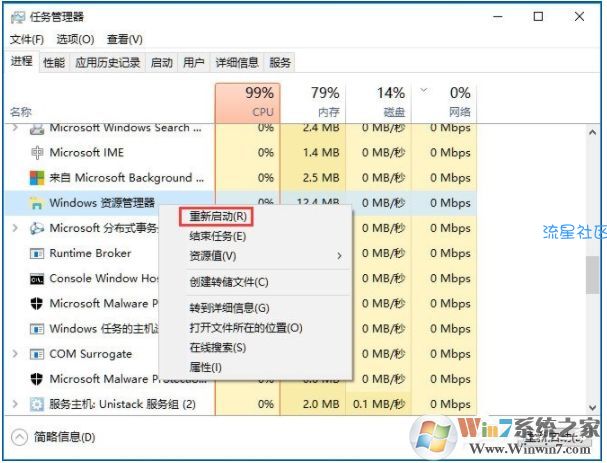Screen dimensions: 607x463
Task: Click the Console Window Host icon
Action: [x=37, y=279]
